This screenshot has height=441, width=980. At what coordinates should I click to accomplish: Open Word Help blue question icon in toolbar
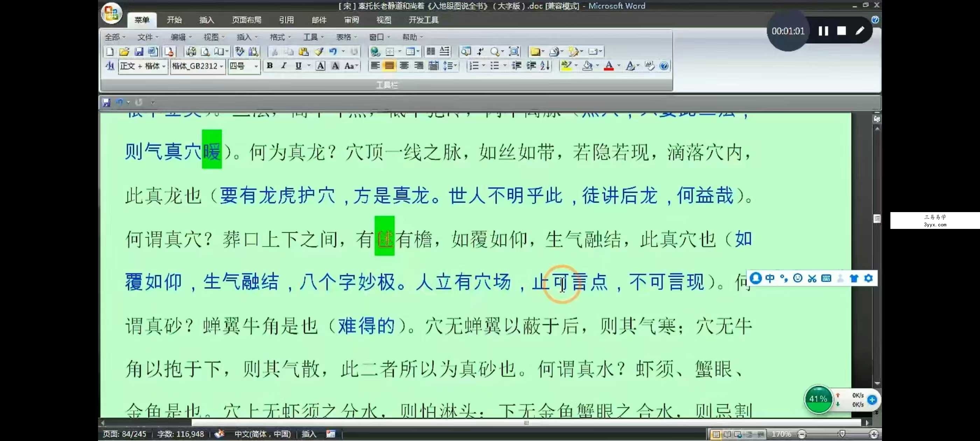click(x=664, y=66)
